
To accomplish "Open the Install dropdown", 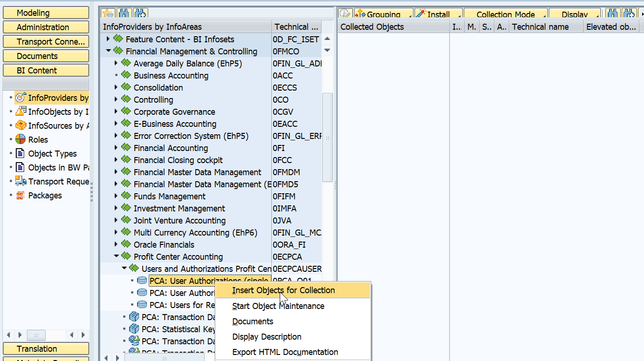I will [438, 14].
